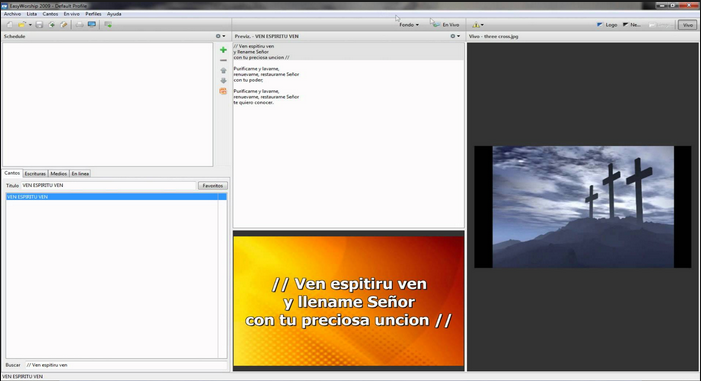Click the Favoritos button
This screenshot has width=701, height=381.
pos(213,186)
